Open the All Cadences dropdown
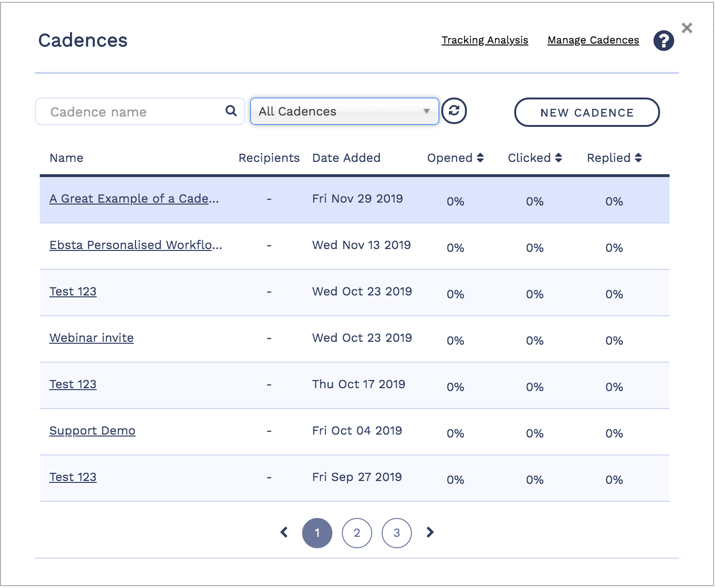Screen dimensions: 715x588 (x=344, y=111)
